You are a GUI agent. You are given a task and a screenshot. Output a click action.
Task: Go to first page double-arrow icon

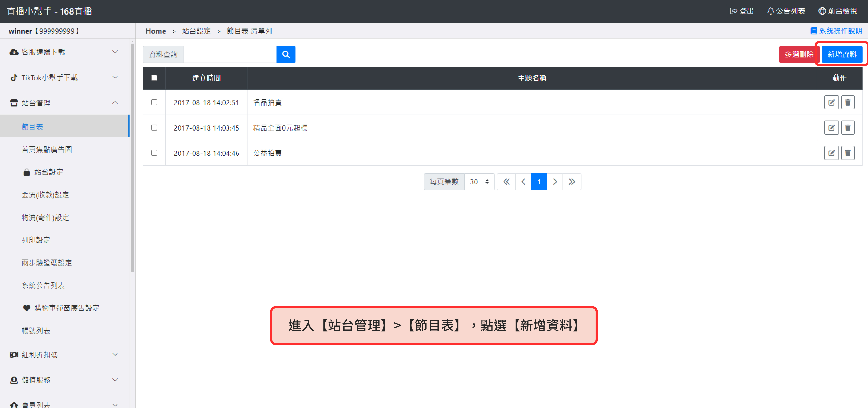pos(506,182)
